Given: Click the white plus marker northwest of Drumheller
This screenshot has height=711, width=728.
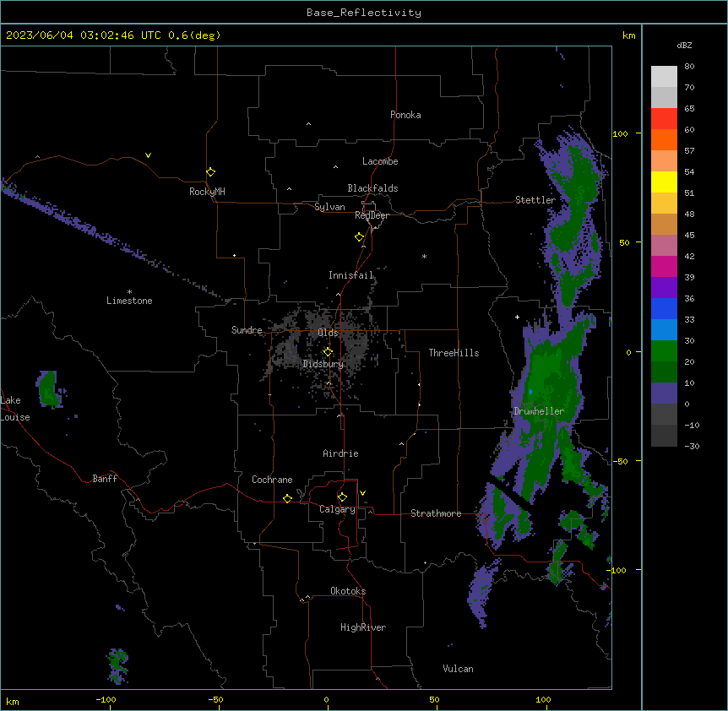Looking at the screenshot, I should tap(517, 317).
